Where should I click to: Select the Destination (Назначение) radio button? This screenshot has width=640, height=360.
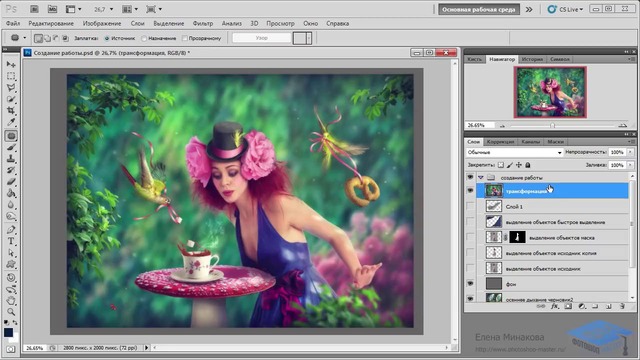coord(144,38)
